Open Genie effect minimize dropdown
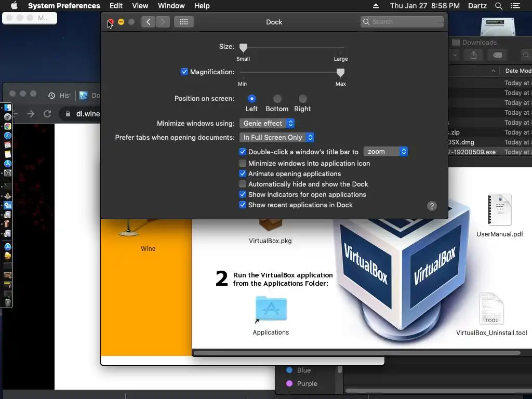Screen dimensions: 532x399 (x=267, y=124)
